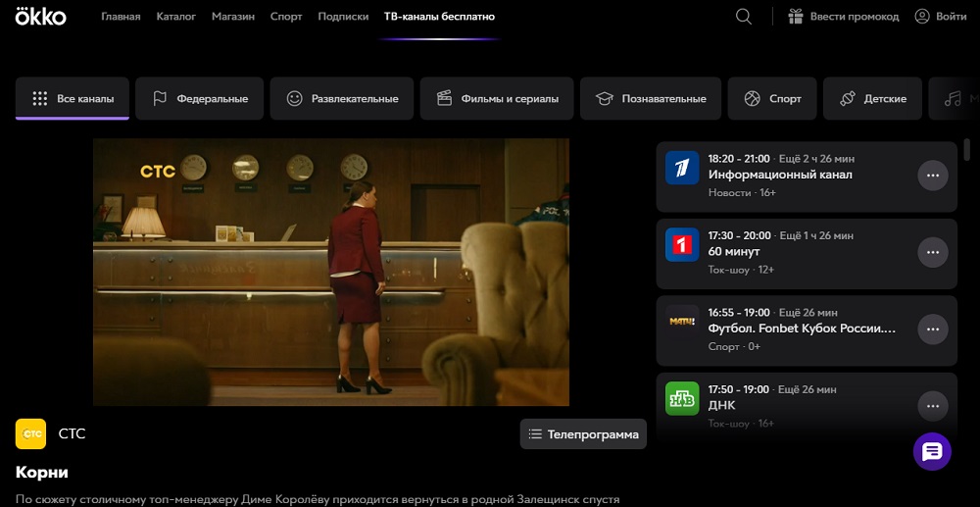Click the yellow CTC channel icon
980x507 pixels.
pos(31,433)
